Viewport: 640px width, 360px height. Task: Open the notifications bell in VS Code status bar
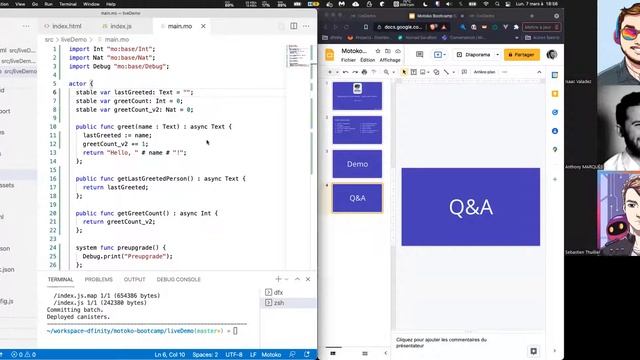pos(307,355)
